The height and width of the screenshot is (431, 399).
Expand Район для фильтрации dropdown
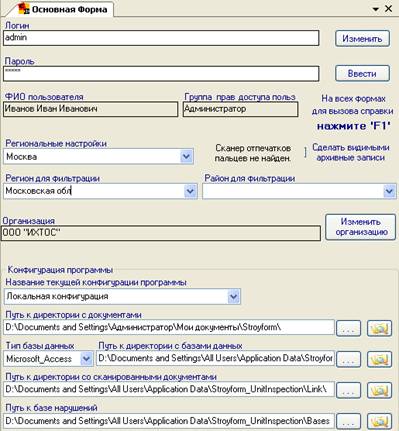coord(389,191)
